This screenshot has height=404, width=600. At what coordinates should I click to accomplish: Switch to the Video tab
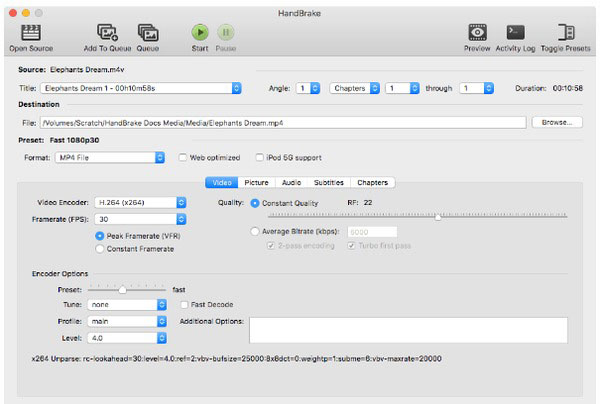[x=222, y=182]
